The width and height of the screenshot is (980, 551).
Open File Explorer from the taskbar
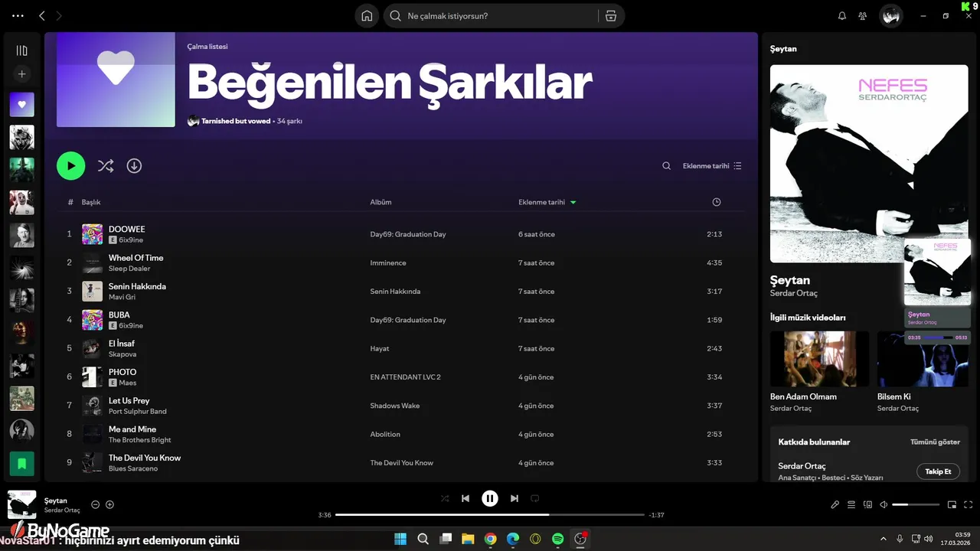point(468,539)
